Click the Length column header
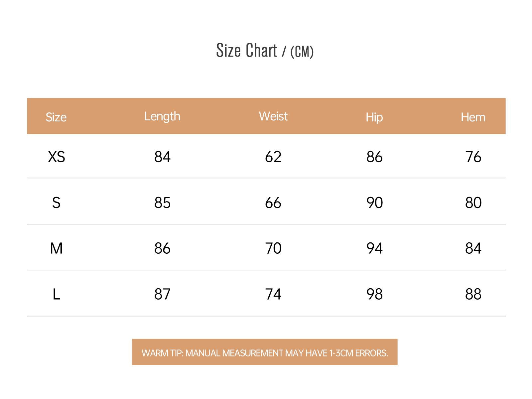 pos(162,116)
